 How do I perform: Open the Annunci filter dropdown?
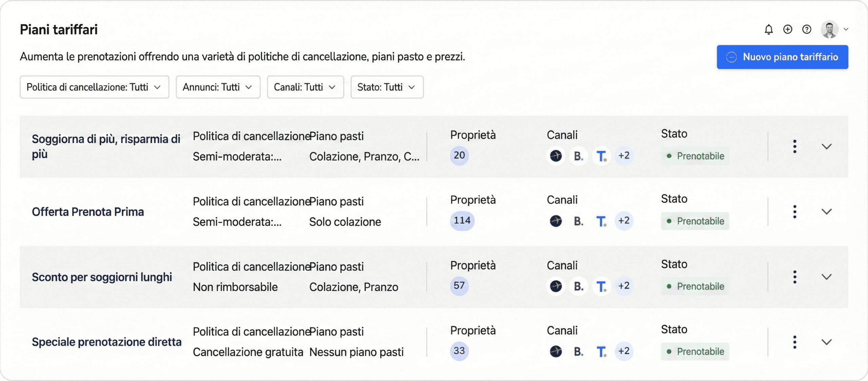218,87
